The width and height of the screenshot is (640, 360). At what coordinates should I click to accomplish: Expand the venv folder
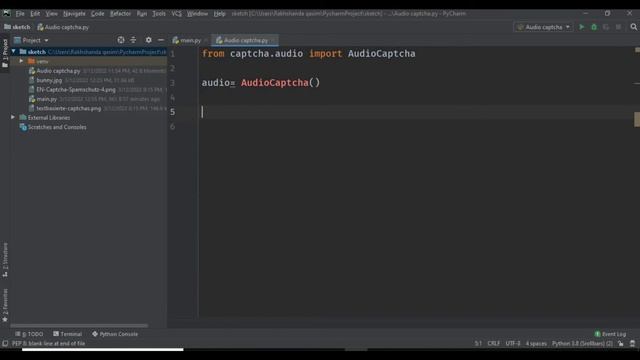pyautogui.click(x=21, y=61)
